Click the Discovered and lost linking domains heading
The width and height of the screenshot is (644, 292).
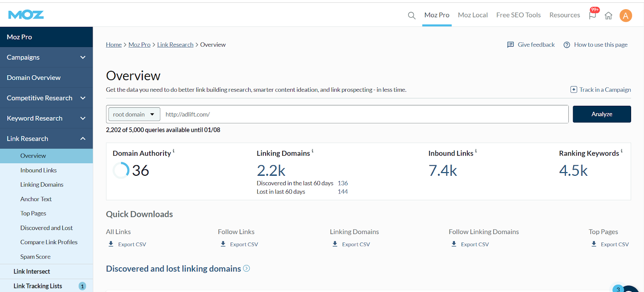pos(173,269)
